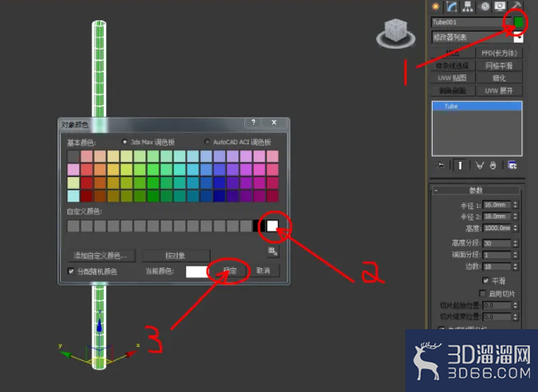Adjust the 半径 1 spinner arrows
The width and height of the screenshot is (538, 392).
(x=515, y=205)
